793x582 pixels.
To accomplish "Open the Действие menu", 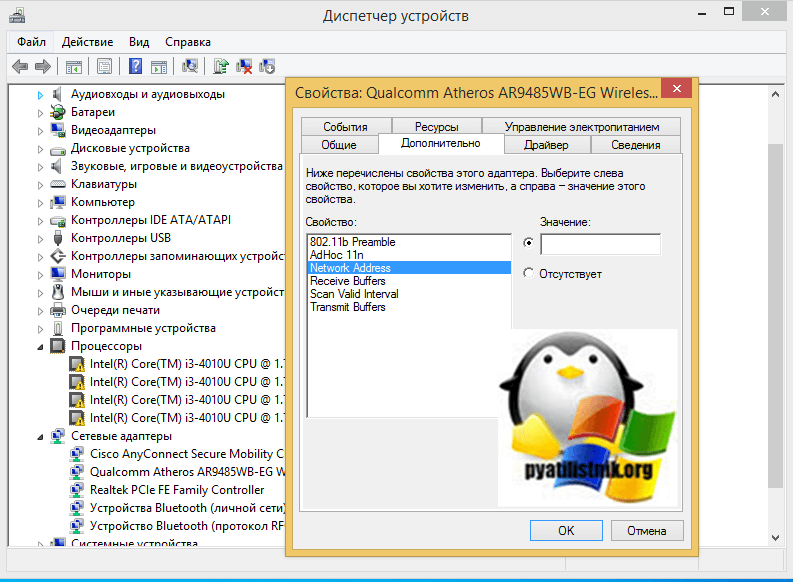I will [87, 42].
